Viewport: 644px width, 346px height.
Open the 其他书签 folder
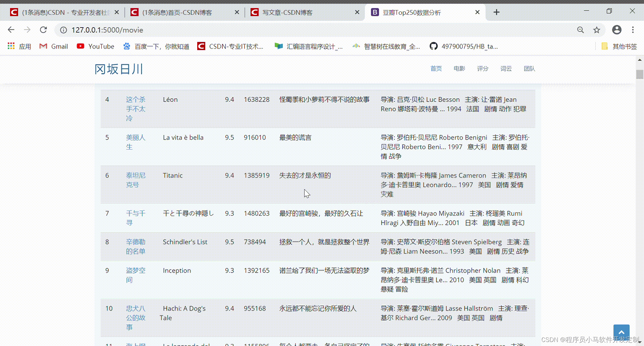click(x=619, y=46)
